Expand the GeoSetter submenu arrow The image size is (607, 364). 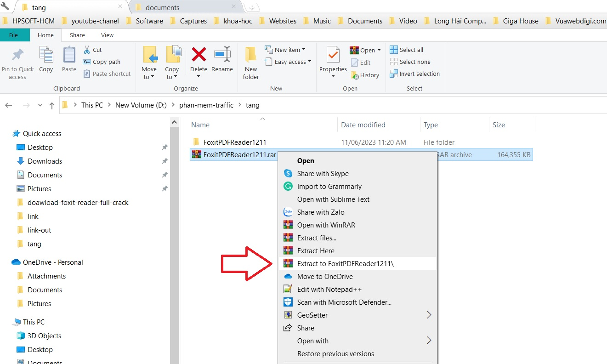[429, 315]
